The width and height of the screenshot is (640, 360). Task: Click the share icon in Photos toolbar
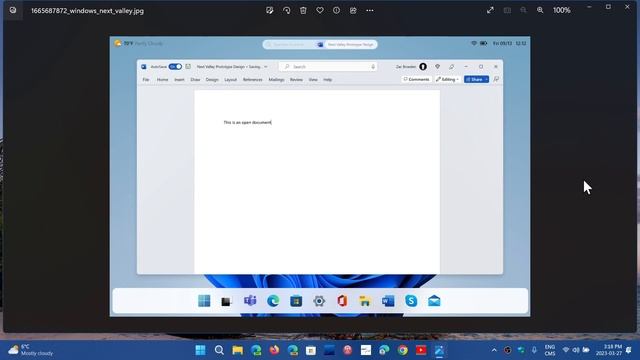353,11
